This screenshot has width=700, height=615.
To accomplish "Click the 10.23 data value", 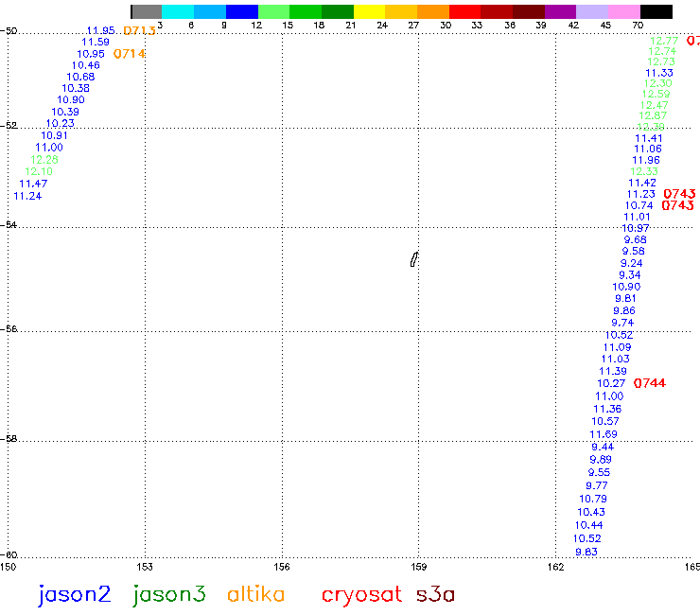I will [x=61, y=123].
